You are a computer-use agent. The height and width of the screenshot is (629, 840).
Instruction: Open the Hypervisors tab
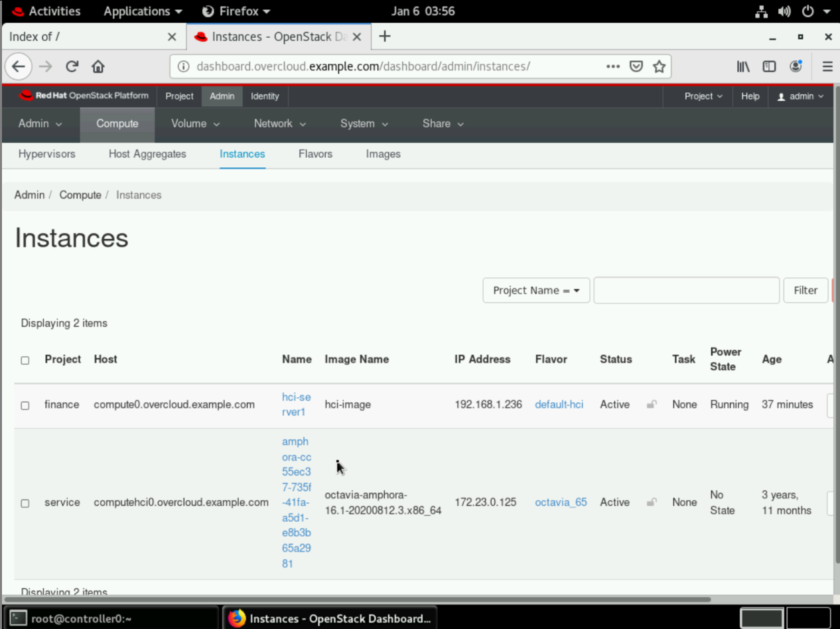[47, 154]
